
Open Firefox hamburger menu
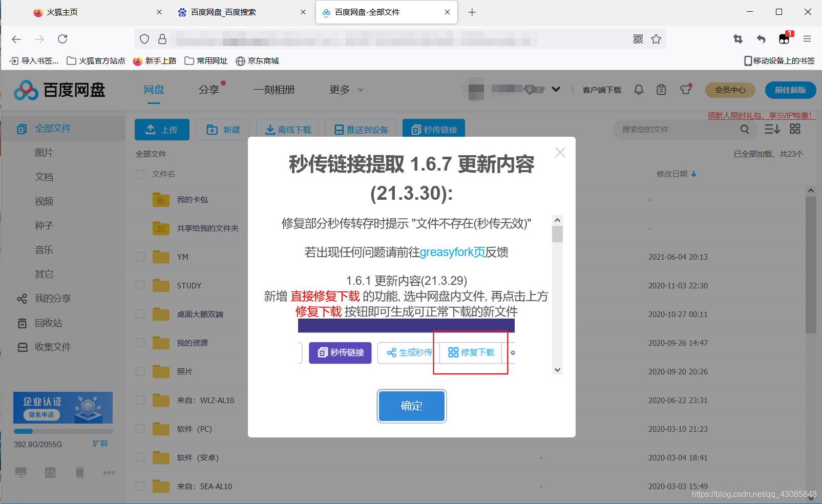(x=807, y=39)
